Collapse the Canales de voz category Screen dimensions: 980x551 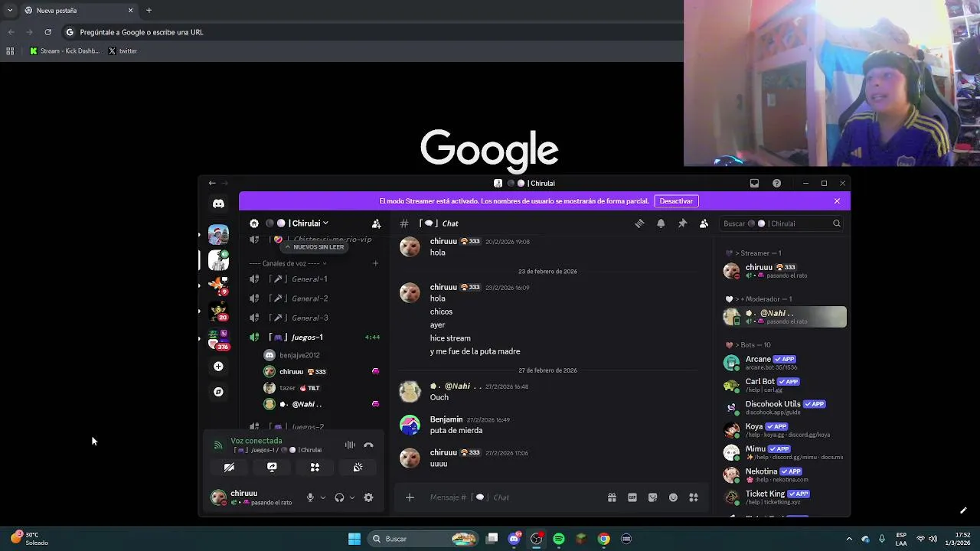288,263
